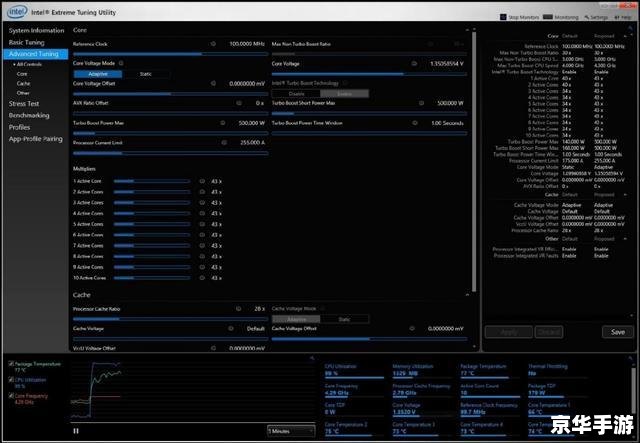This screenshot has height=443, width=640.
Task: Open Profiles in the sidebar
Action: (x=20, y=127)
